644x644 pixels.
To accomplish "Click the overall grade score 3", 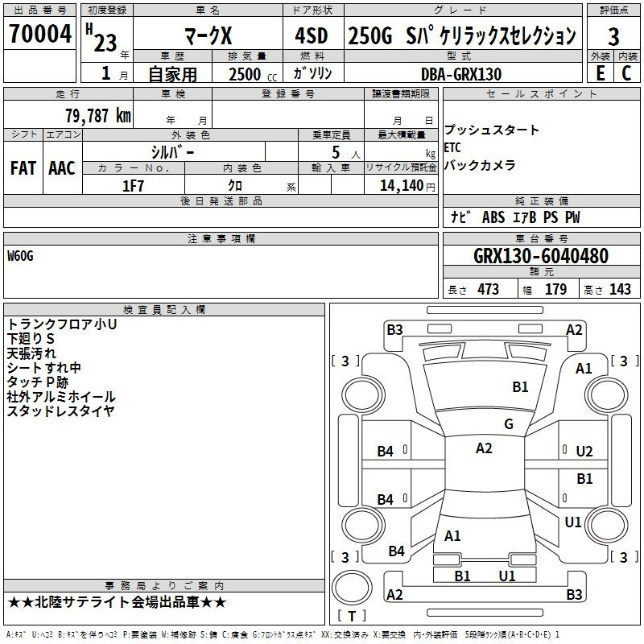I will tap(613, 37).
